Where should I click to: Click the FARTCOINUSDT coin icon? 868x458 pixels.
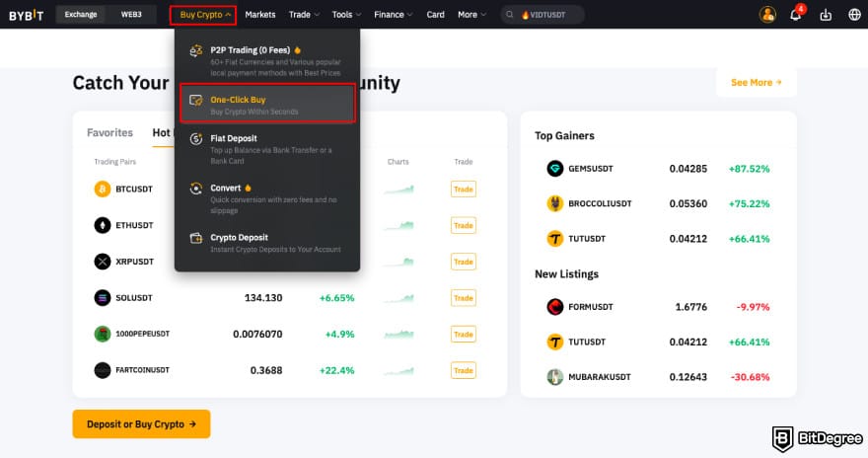click(103, 370)
